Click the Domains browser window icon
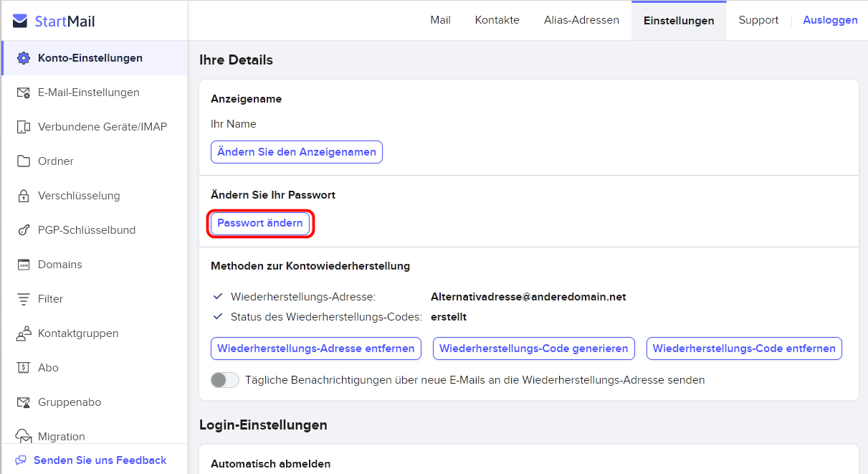Screen dimensions: 868x474 (x=24, y=265)
